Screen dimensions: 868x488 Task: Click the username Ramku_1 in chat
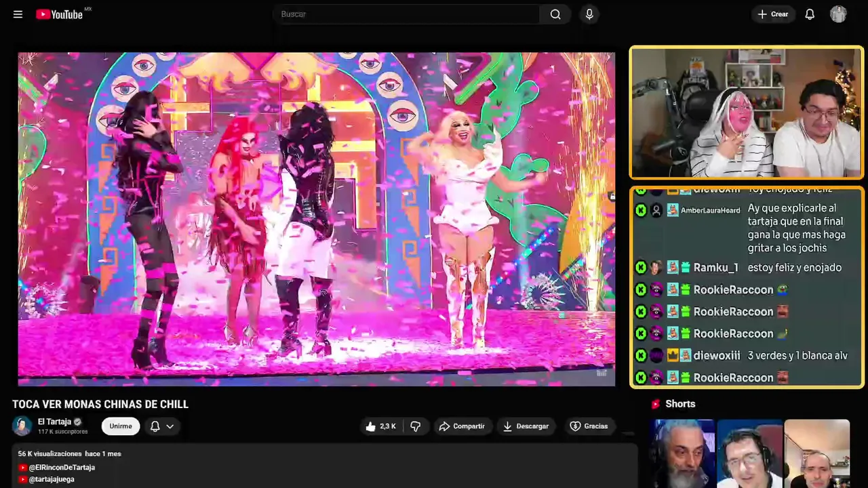coord(715,268)
